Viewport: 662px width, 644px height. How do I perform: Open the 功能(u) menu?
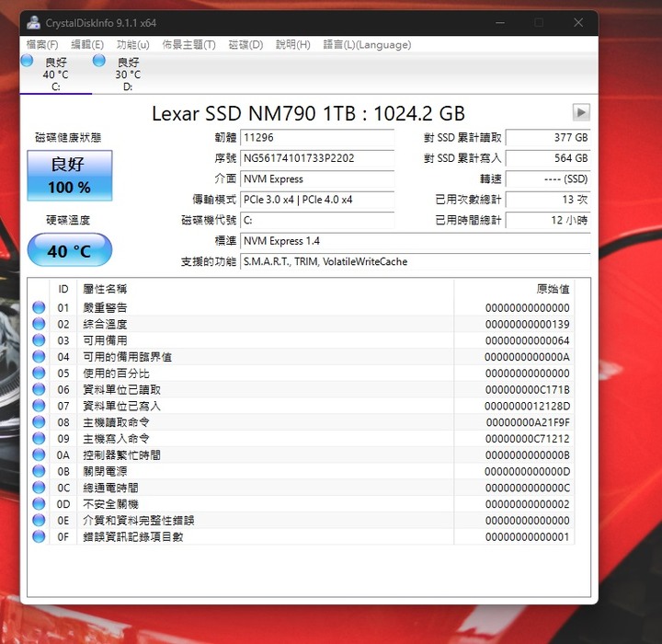click(133, 45)
